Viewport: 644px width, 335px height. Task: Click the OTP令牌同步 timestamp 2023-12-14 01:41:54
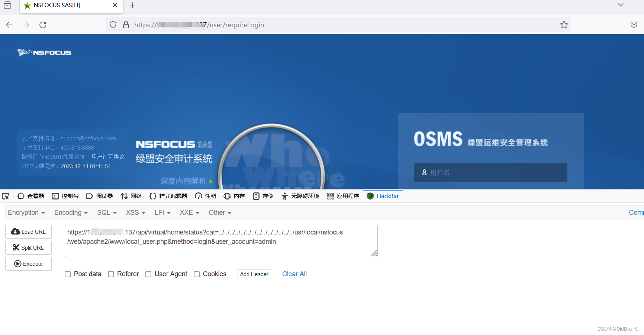pyautogui.click(x=86, y=166)
